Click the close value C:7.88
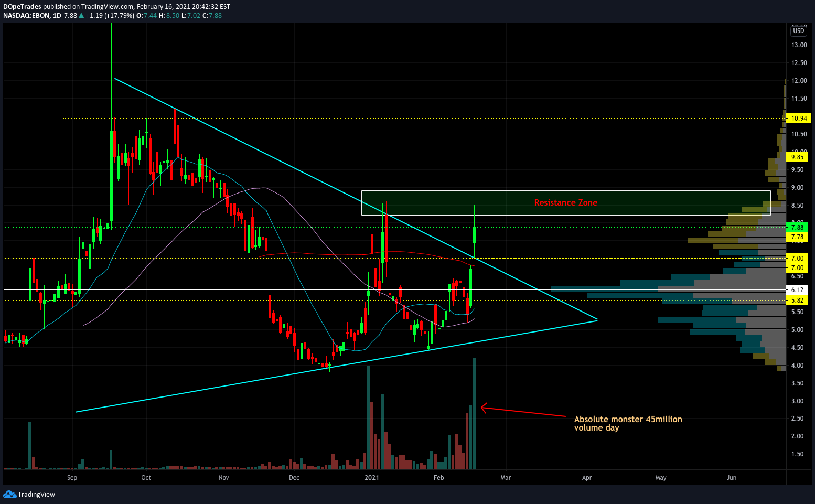This screenshot has width=815, height=504. point(212,16)
